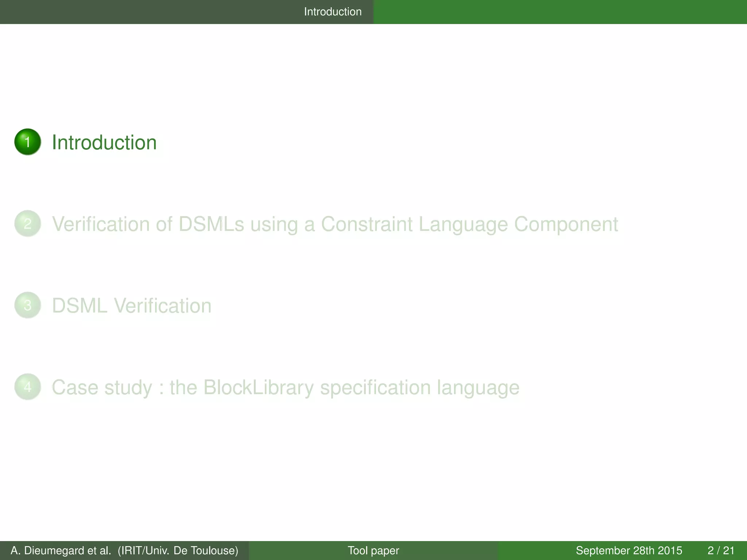Click the faded number 3 bullet
This screenshot has height=560, width=747.
[x=27, y=305]
